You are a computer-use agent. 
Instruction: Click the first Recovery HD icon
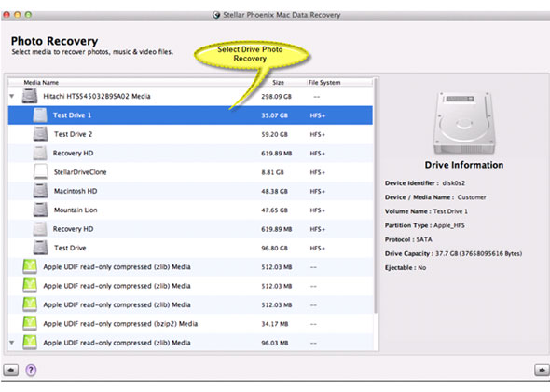pyautogui.click(x=40, y=153)
